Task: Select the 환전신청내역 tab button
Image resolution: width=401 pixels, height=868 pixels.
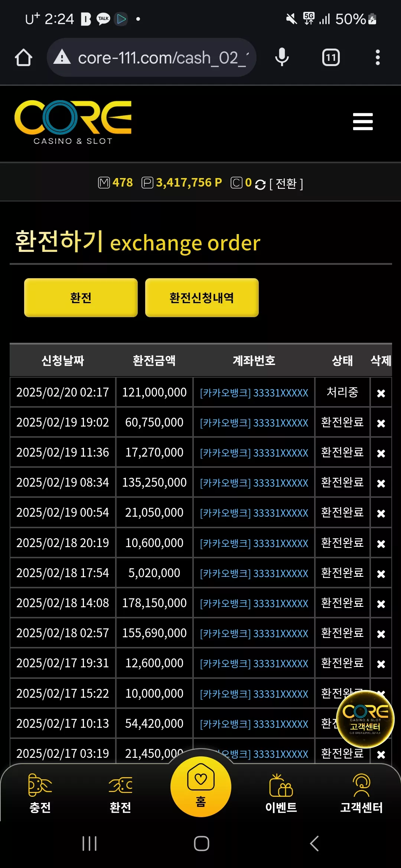Action: click(202, 297)
